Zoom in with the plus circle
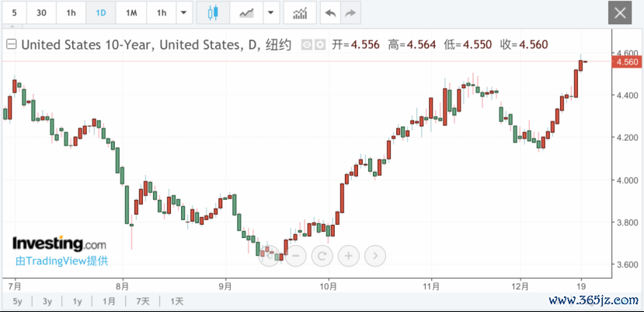 click(348, 256)
